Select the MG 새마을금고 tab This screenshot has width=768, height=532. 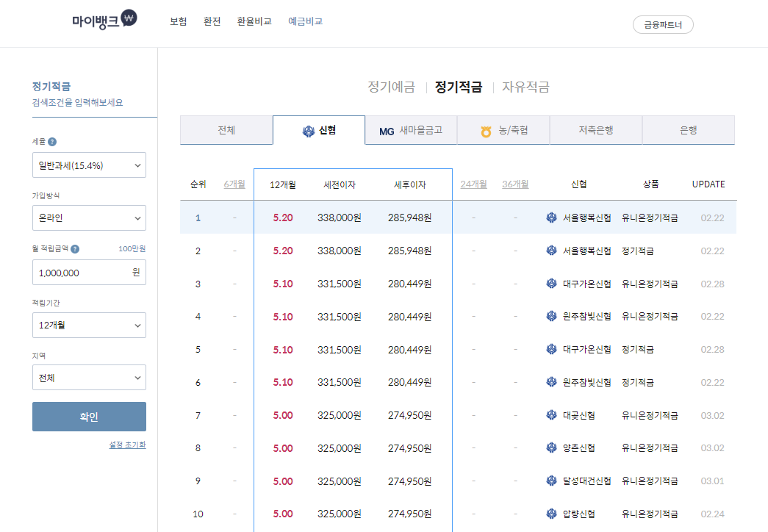click(411, 130)
